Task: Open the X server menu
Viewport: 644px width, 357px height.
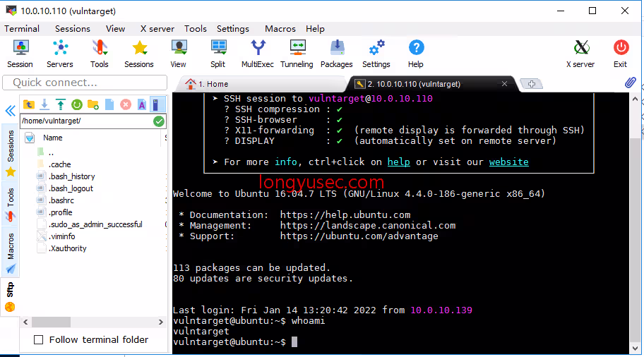Action: point(157,29)
